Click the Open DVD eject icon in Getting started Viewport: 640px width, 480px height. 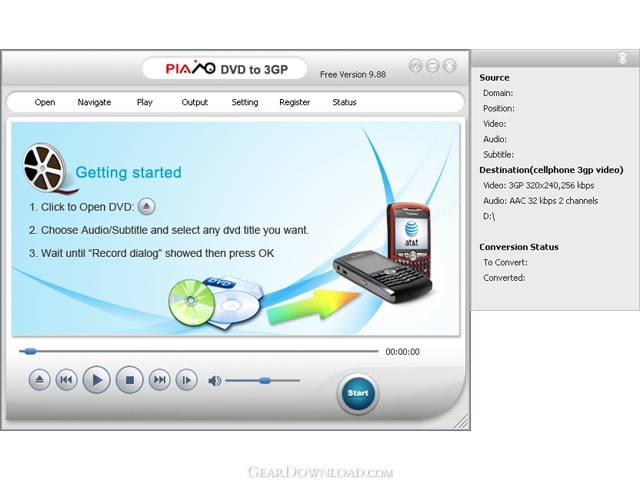147,207
